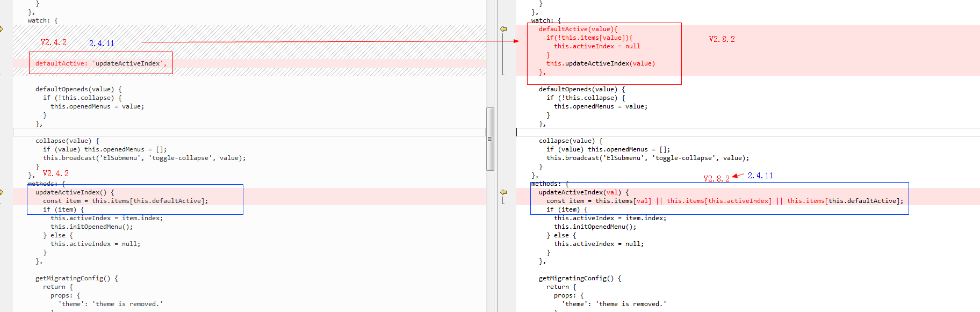Click "const item = this.items[this.defaultActive];" in left pane

click(126, 201)
